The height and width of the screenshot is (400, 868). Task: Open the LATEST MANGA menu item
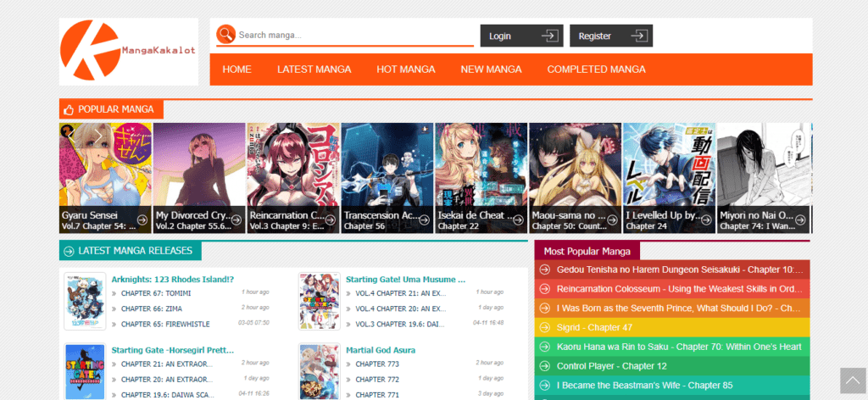pos(314,69)
